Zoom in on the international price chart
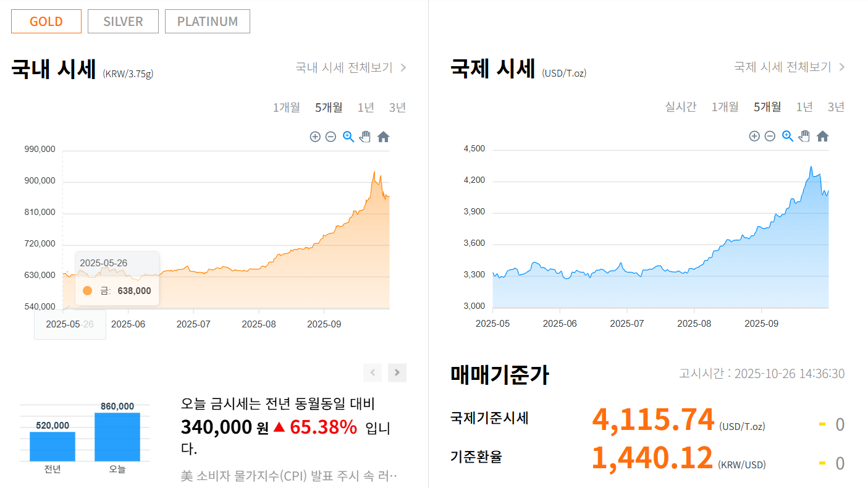The height and width of the screenshot is (488, 868). pos(754,136)
